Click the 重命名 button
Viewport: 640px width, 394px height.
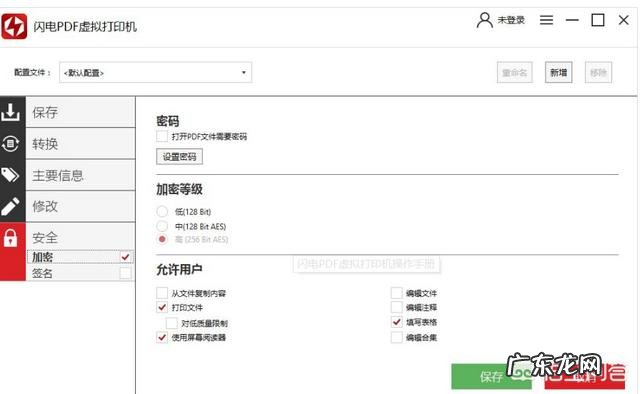click(x=515, y=73)
